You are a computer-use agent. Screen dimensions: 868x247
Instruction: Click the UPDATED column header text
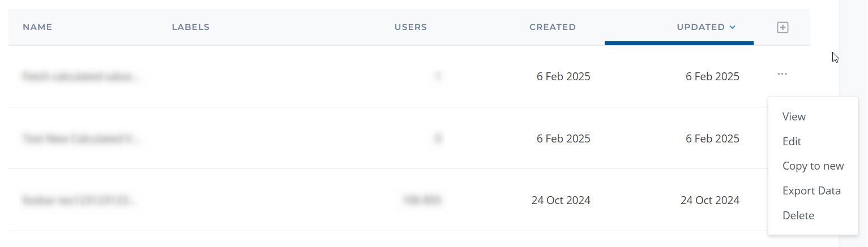click(x=701, y=27)
